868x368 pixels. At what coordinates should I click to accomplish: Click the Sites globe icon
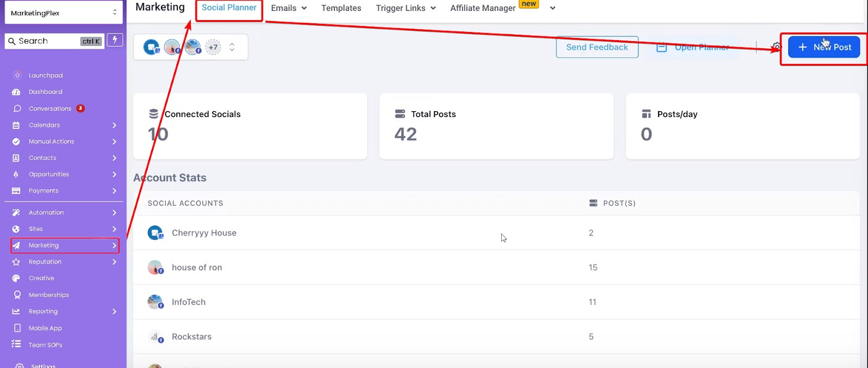coord(16,229)
